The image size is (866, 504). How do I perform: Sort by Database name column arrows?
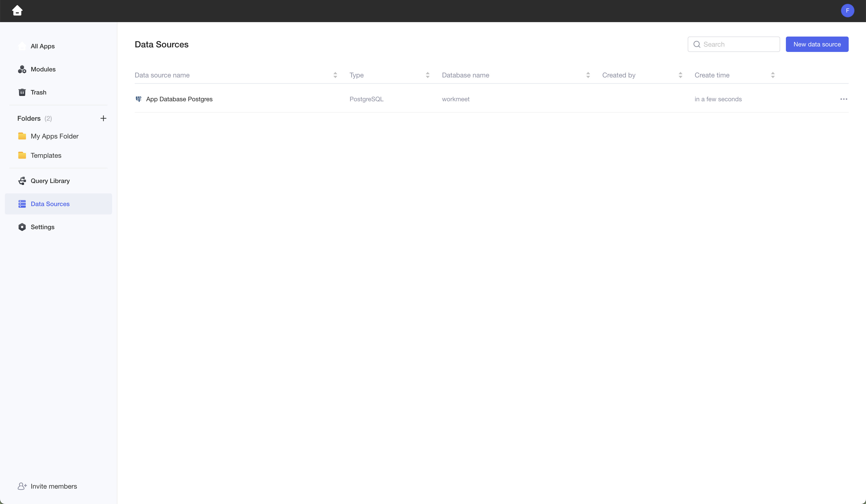588,75
